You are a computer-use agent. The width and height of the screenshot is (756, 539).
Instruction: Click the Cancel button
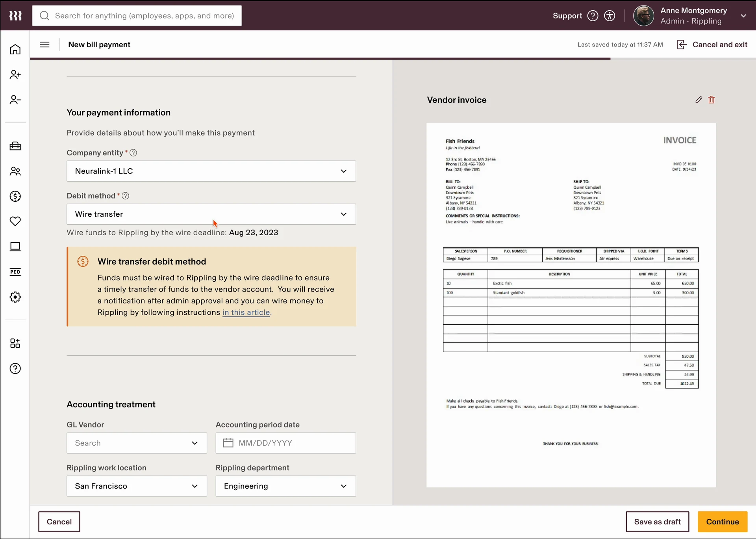point(59,522)
